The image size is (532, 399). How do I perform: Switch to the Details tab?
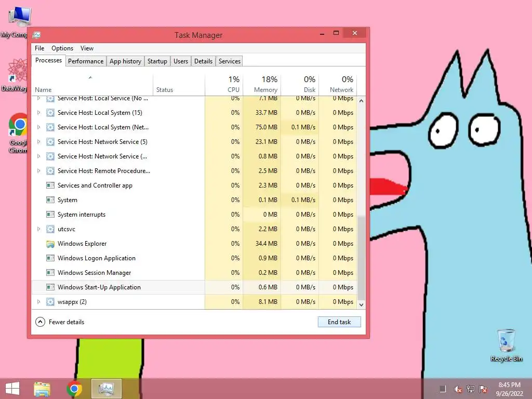click(x=203, y=61)
